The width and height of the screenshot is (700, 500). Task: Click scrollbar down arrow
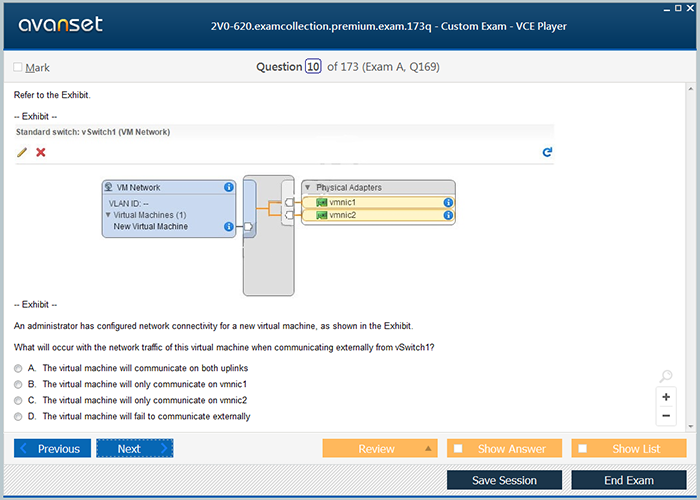[691, 426]
